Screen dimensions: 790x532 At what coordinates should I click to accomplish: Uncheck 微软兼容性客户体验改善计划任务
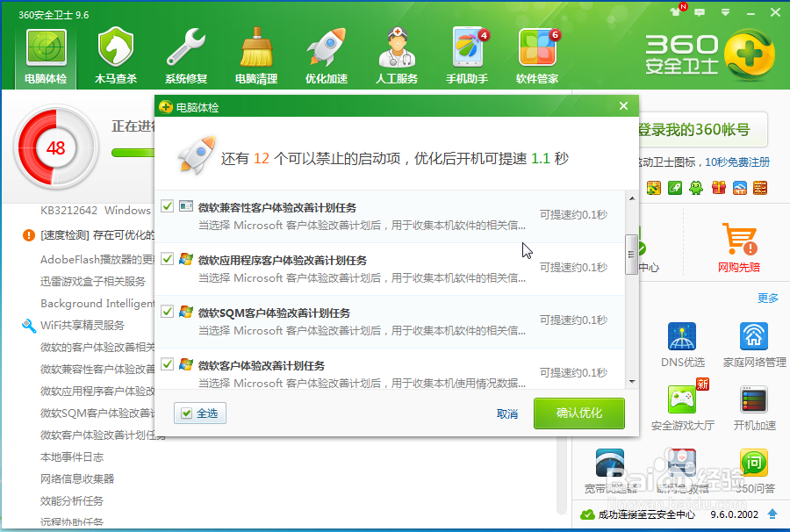click(168, 206)
